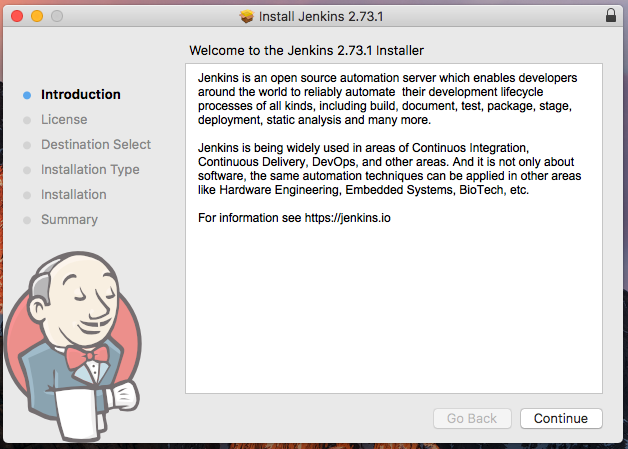Select the Installation Type step
Viewport: 628px width, 449px height.
tap(90, 169)
